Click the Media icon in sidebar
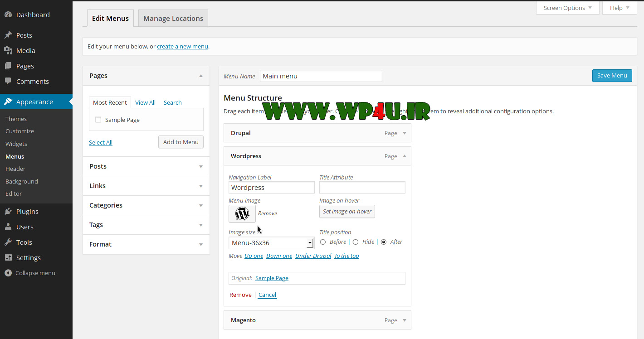 8,50
